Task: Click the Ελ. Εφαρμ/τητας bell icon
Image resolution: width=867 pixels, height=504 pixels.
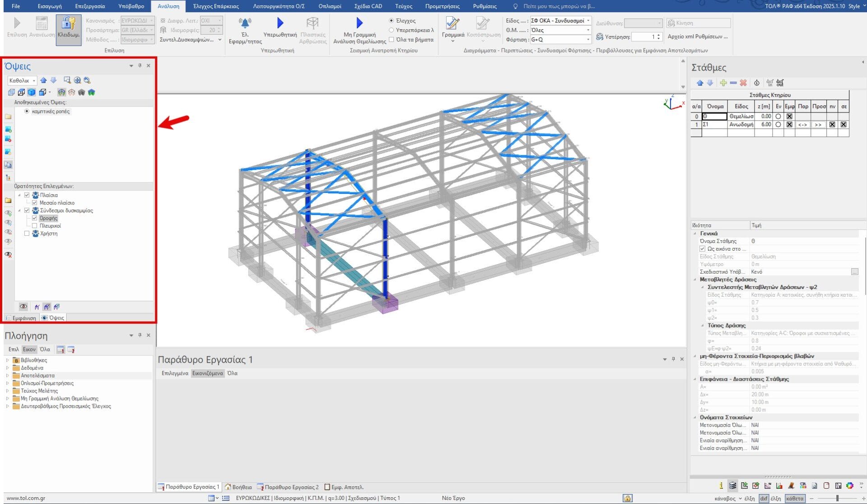Action: (245, 23)
